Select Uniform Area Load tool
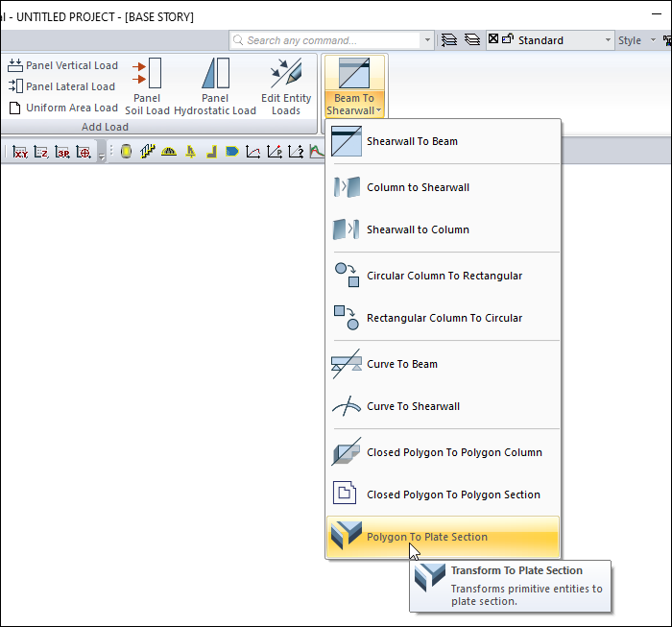The height and width of the screenshot is (627, 672). tap(63, 108)
